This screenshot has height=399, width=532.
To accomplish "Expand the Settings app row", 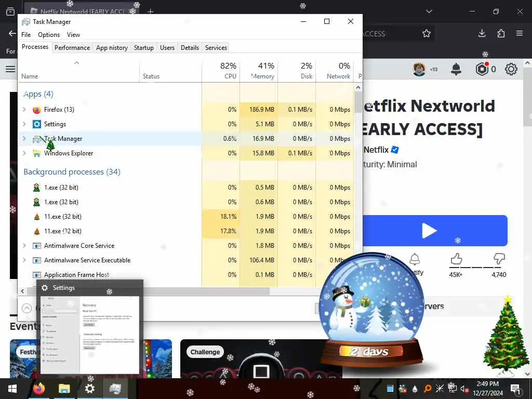I will [24, 124].
